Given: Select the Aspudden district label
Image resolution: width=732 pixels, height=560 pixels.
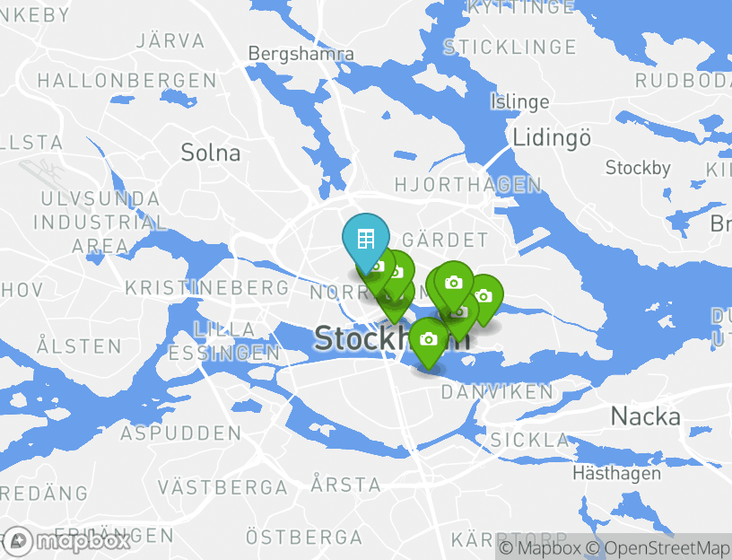Looking at the screenshot, I should coord(181,433).
